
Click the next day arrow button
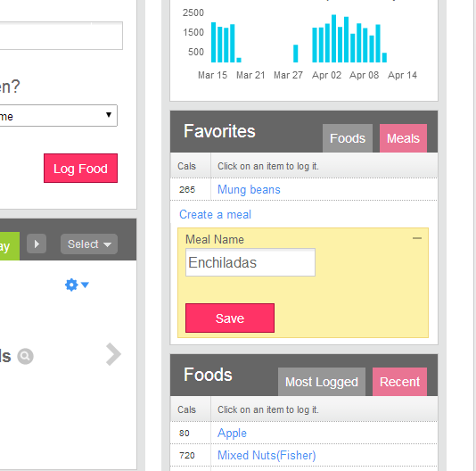[37, 244]
